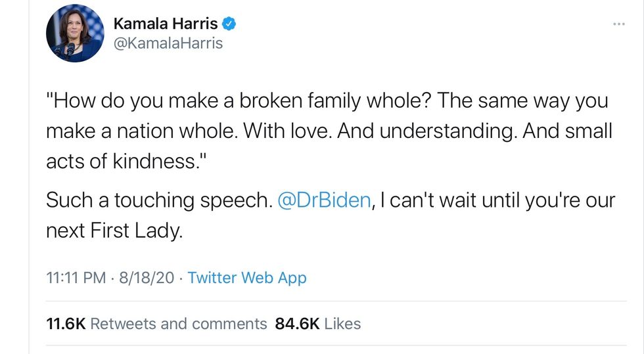Click the 11:11 PM timestamp

tap(76, 278)
